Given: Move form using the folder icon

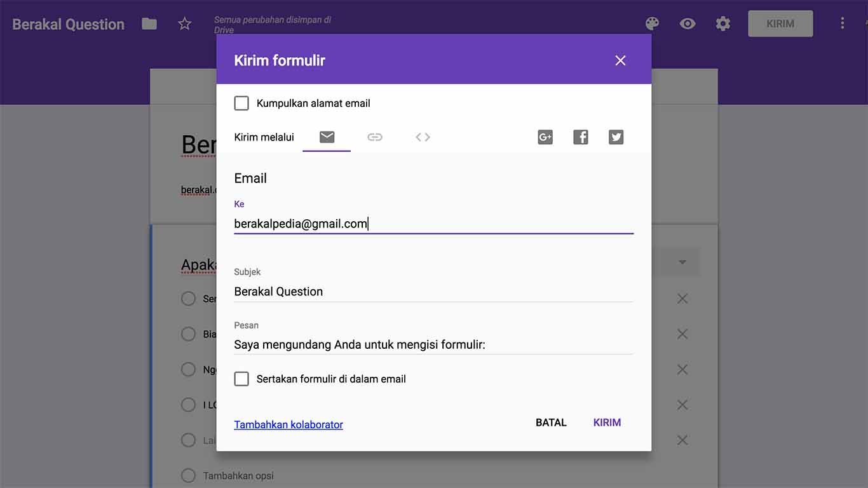Looking at the screenshot, I should [149, 24].
